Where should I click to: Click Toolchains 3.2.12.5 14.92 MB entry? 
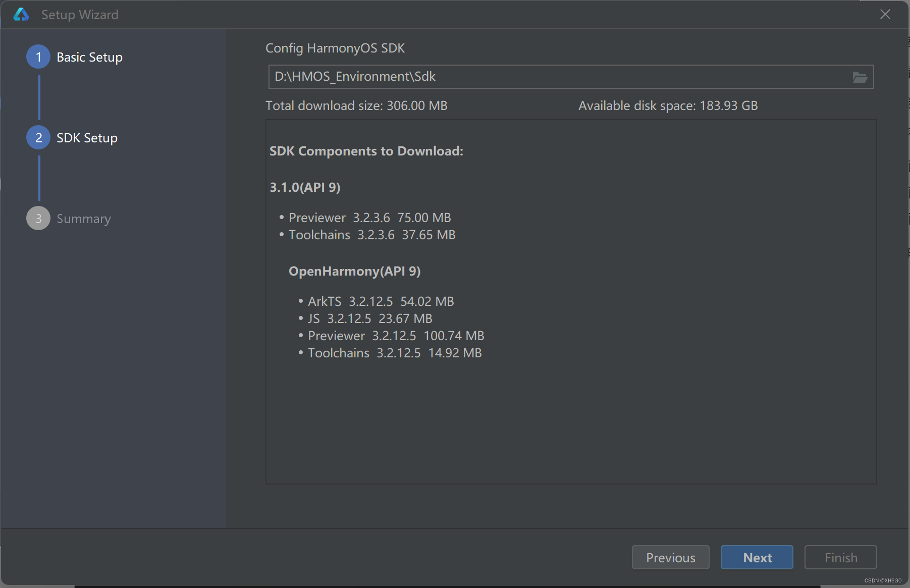click(x=395, y=353)
